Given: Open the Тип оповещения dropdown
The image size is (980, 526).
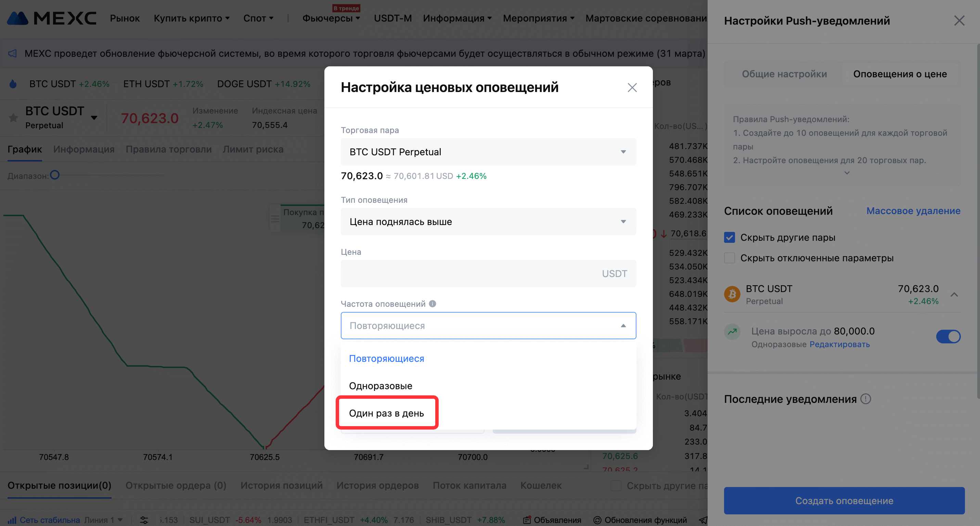Looking at the screenshot, I should [488, 222].
